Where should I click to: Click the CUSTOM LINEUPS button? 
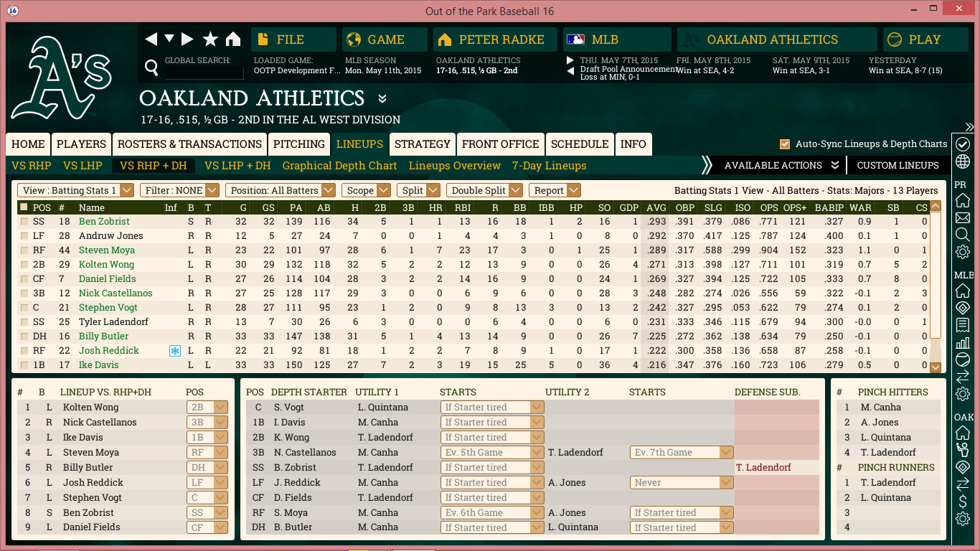pos(897,166)
